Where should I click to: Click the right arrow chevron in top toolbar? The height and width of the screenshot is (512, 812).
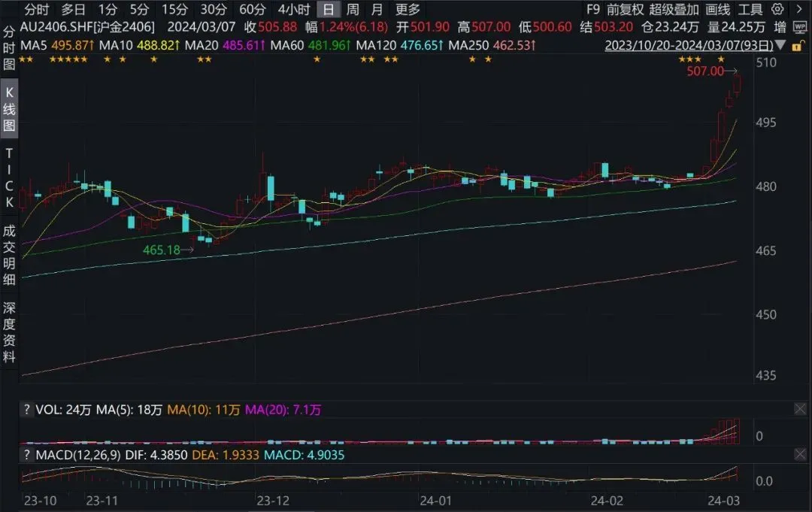798,10
